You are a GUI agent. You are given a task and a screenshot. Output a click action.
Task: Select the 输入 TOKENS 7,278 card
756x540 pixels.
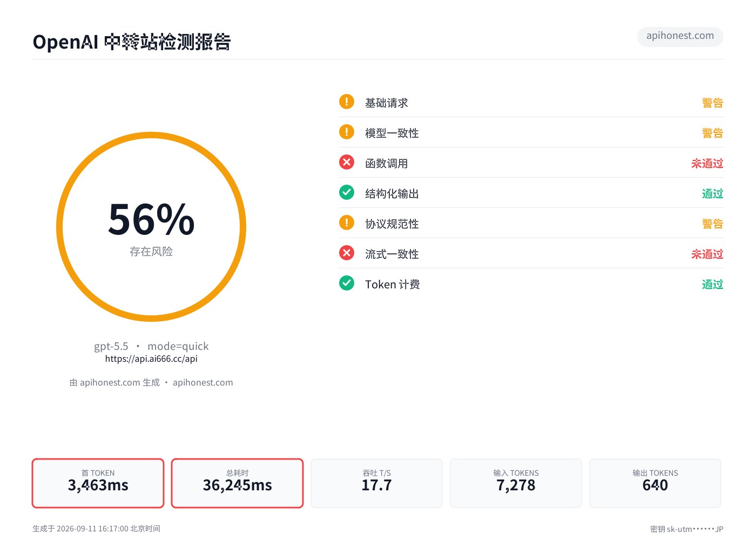tap(516, 483)
